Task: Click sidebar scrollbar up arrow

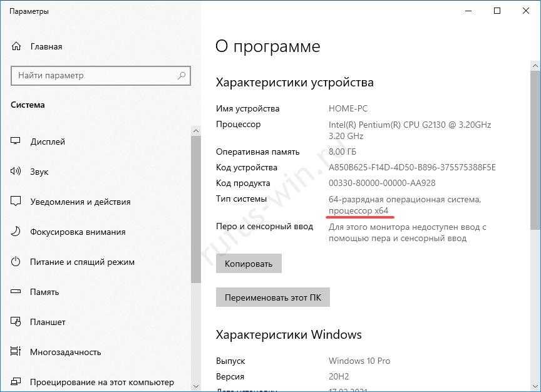Action: 196,131
